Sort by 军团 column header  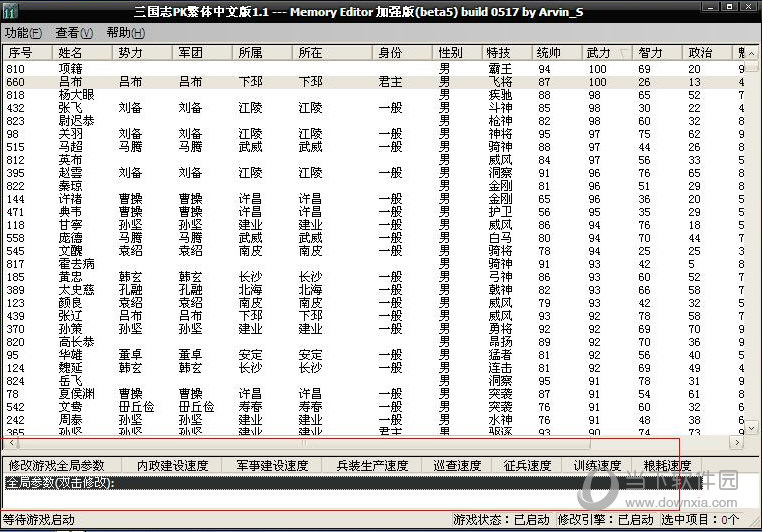pos(202,52)
